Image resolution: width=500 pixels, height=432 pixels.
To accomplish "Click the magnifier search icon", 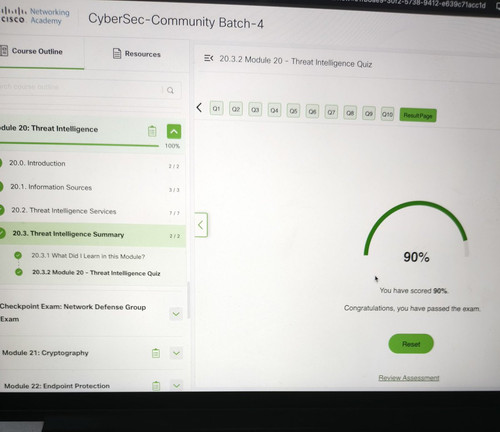I will coord(170,90).
